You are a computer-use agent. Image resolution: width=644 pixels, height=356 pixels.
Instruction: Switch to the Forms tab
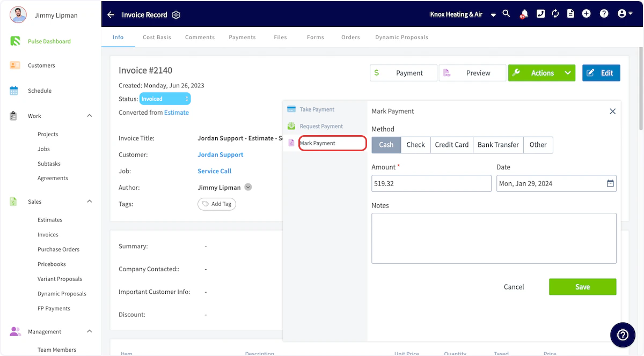(x=316, y=38)
